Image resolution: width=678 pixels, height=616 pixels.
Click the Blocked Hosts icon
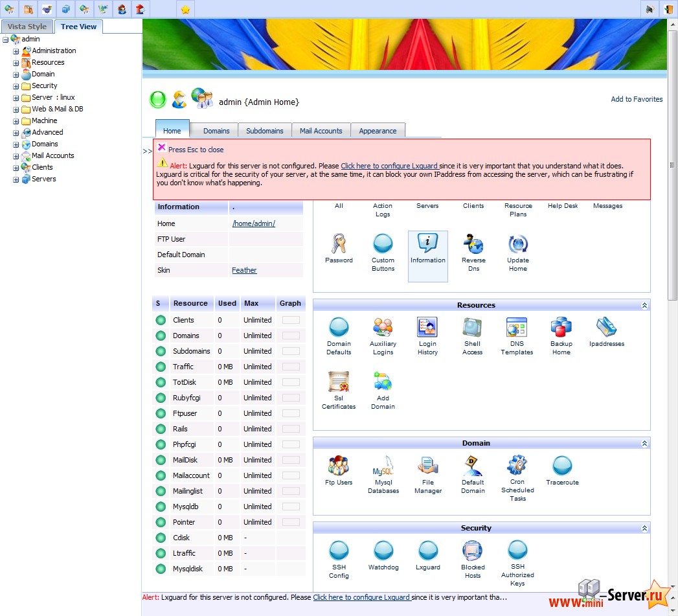click(x=473, y=551)
